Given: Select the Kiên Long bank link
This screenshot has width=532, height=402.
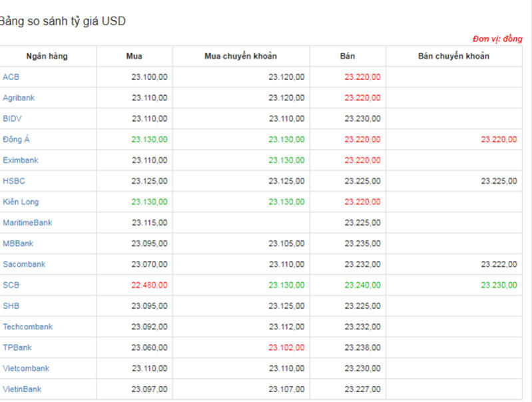Looking at the screenshot, I should click(21, 202).
